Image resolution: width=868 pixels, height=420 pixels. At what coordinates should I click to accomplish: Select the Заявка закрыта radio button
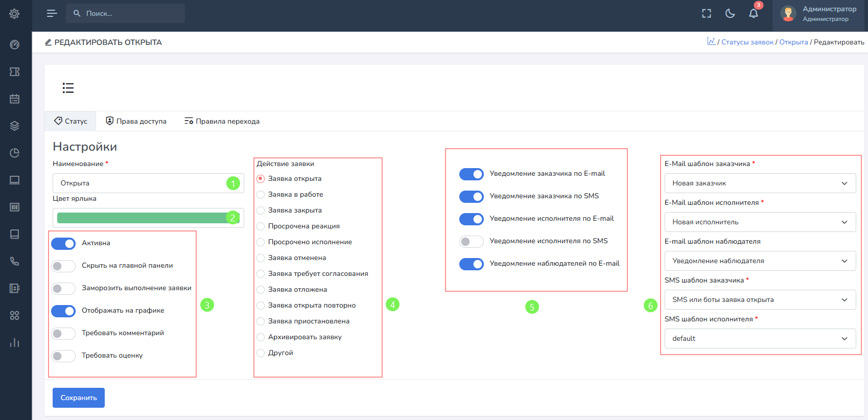tap(261, 211)
